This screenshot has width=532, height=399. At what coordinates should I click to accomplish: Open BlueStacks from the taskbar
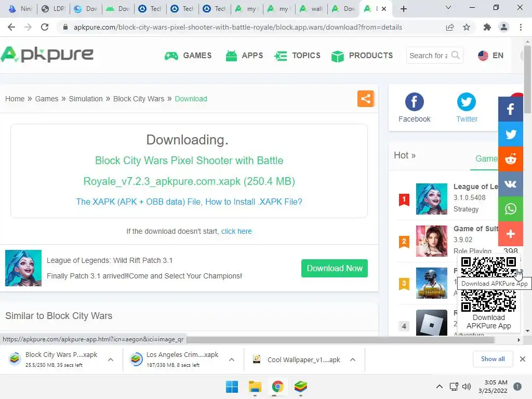(x=300, y=387)
